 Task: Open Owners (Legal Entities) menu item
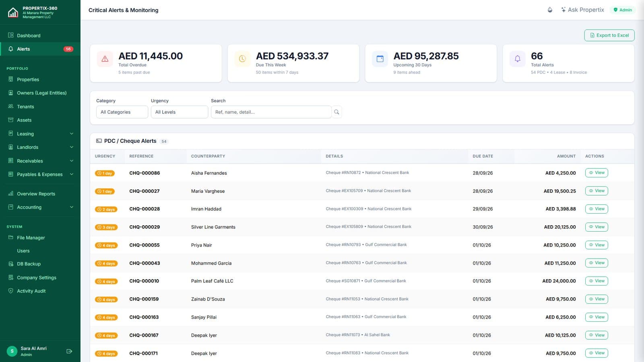[x=40, y=93]
